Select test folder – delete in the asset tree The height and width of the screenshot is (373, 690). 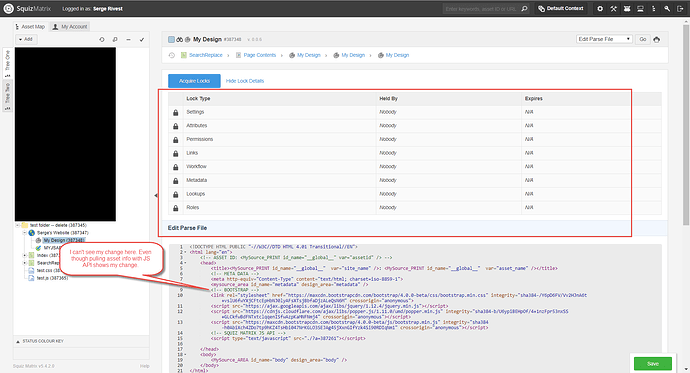click(x=58, y=225)
